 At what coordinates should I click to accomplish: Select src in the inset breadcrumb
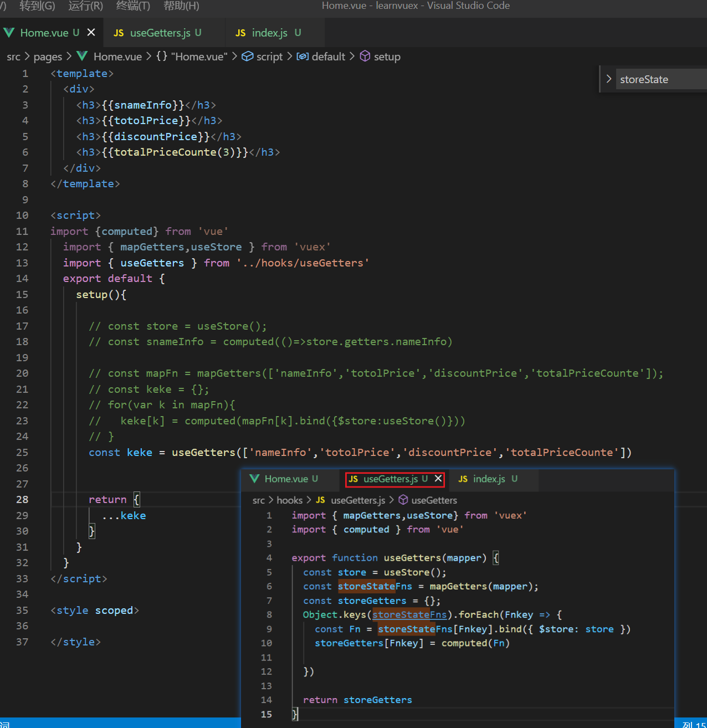click(x=259, y=500)
